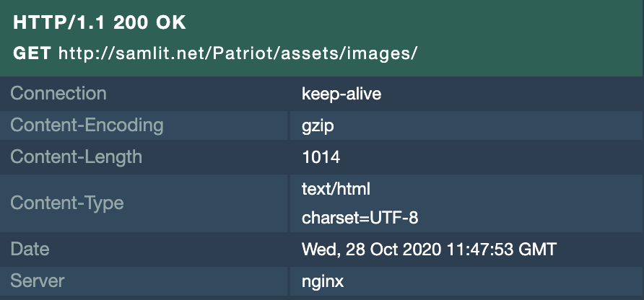Select the Content-Length header name
This screenshot has height=300, width=644.
coord(77,157)
